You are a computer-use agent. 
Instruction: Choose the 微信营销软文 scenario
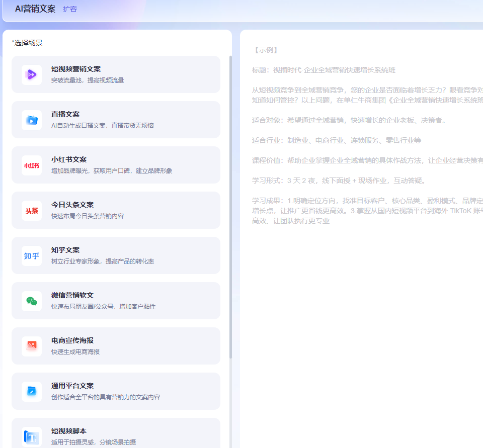pyautogui.click(x=116, y=300)
